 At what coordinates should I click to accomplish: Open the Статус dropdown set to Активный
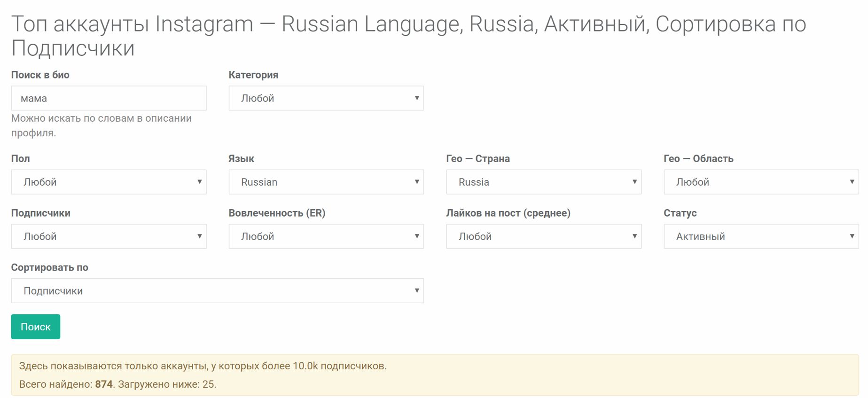pyautogui.click(x=761, y=236)
